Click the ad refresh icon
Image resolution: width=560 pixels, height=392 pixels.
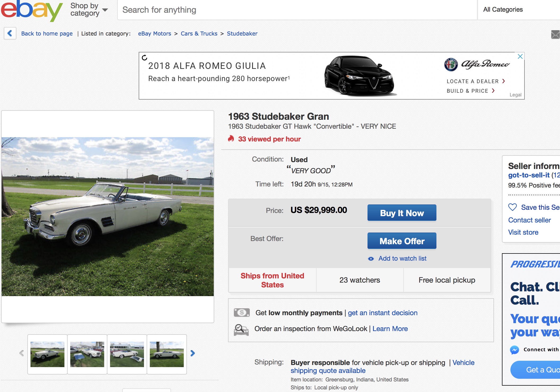pyautogui.click(x=145, y=57)
